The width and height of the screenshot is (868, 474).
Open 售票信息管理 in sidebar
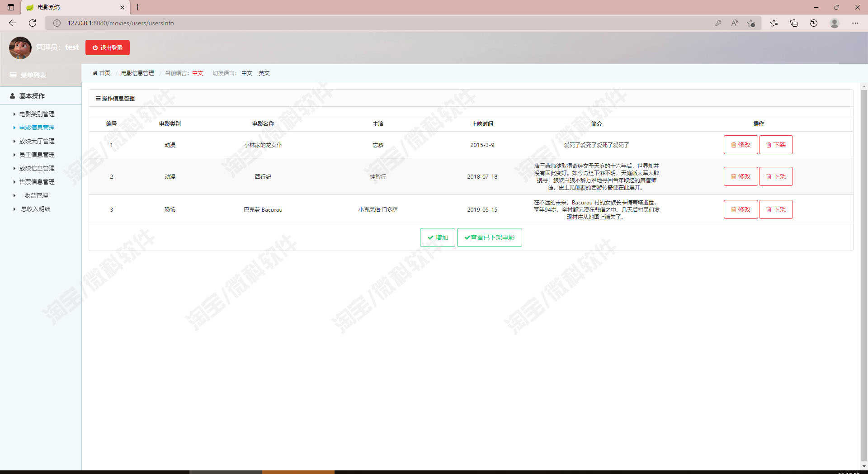click(37, 182)
